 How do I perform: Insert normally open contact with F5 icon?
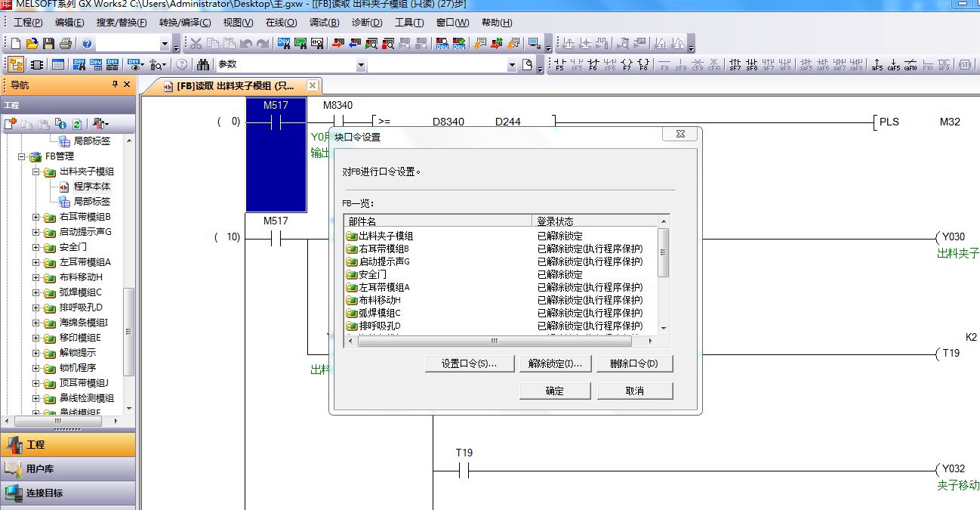pyautogui.click(x=560, y=65)
